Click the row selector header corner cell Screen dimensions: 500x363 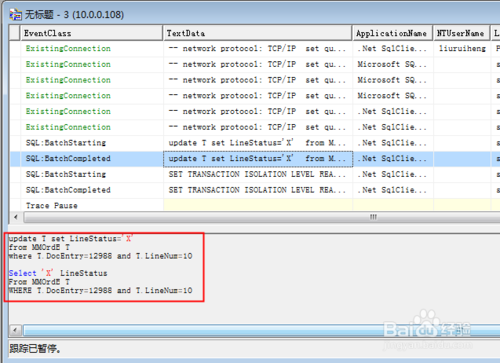click(x=15, y=33)
